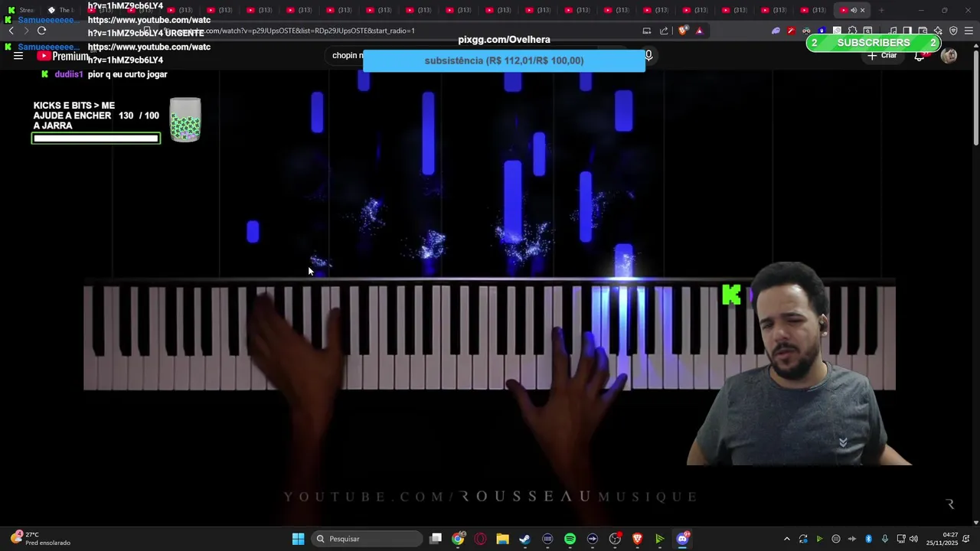Click the volume speaker tray icon
Viewport: 980px width, 551px height.
[x=913, y=539]
